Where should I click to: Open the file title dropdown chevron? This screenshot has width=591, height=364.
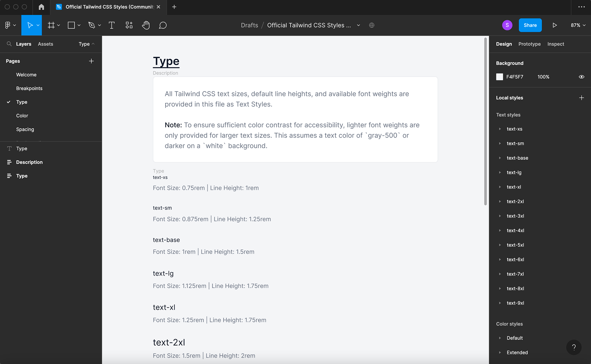tap(358, 25)
